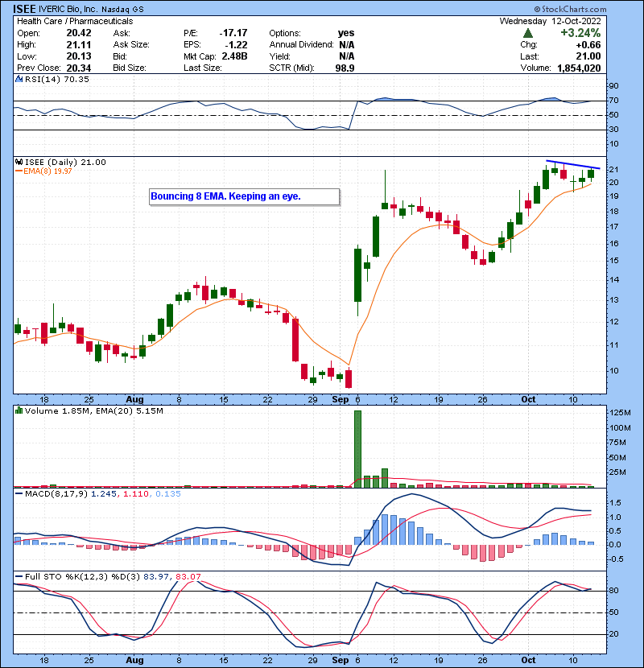Click the Prev Close value 20.34
Image resolution: width=644 pixels, height=668 pixels.
coord(78,68)
